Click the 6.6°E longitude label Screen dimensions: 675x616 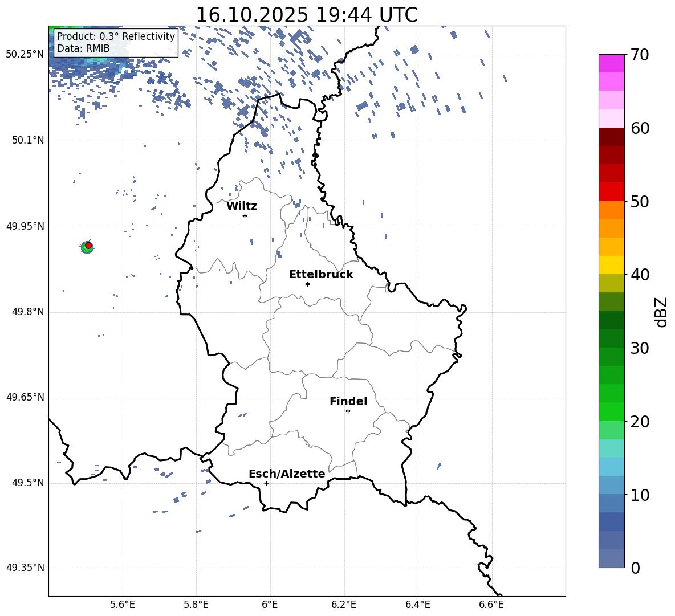(491, 605)
